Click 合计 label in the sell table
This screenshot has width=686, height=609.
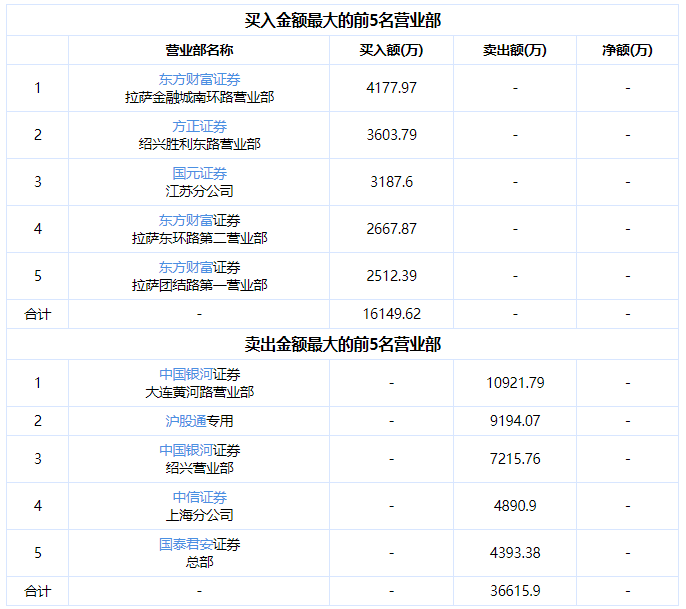pyautogui.click(x=38, y=591)
